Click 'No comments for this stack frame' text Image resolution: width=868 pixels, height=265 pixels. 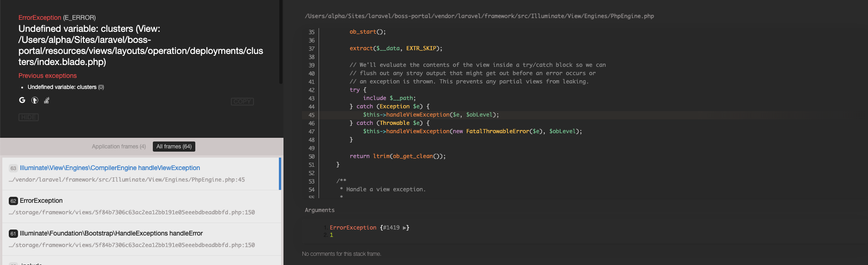coord(342,254)
